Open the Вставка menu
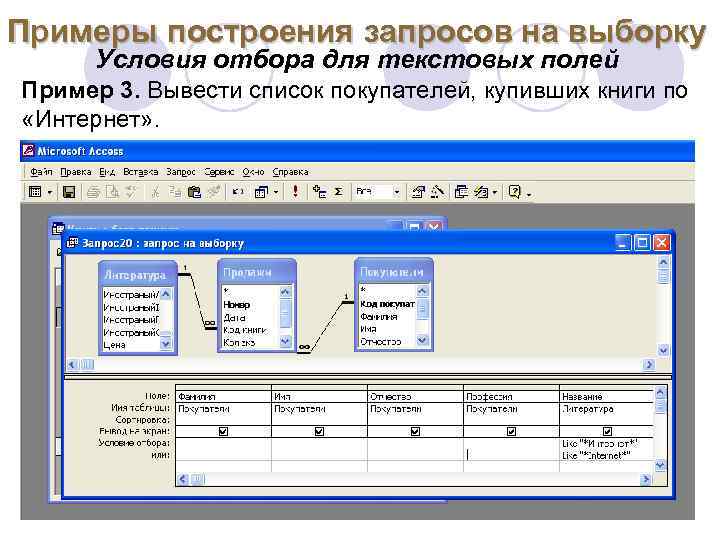Viewport: 720px width, 540px height. 141,172
